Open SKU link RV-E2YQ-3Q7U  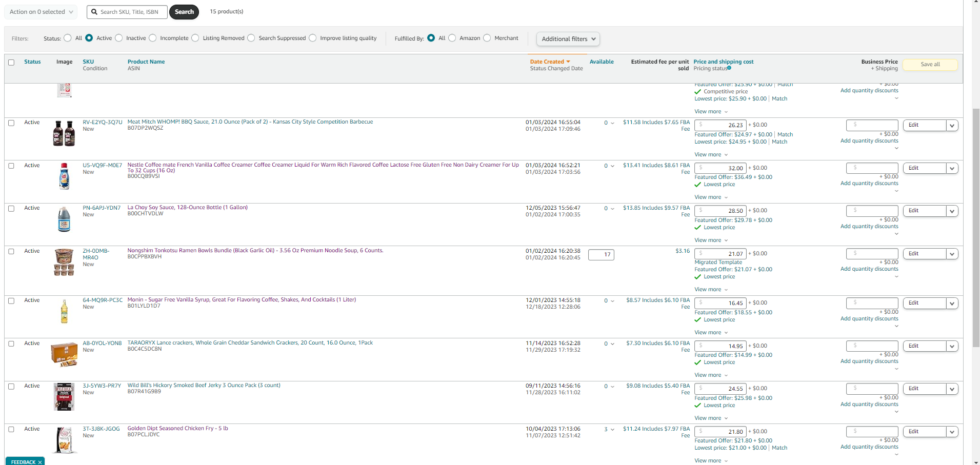click(x=103, y=123)
